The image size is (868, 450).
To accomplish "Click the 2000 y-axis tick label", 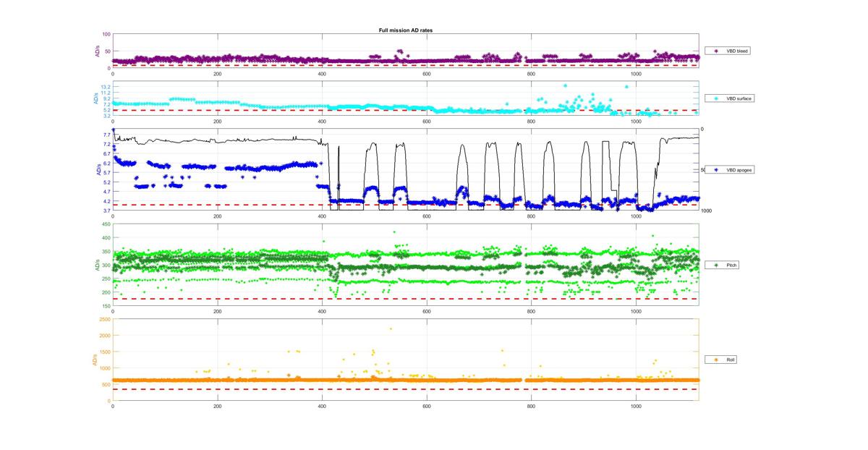I will [x=105, y=336].
